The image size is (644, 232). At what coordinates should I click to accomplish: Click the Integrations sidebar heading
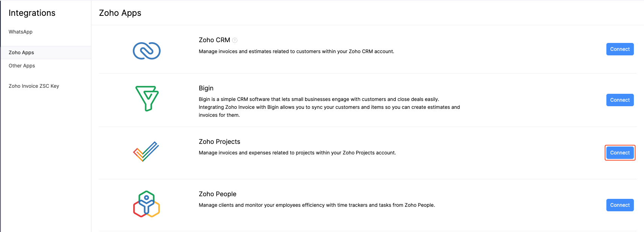tap(32, 13)
